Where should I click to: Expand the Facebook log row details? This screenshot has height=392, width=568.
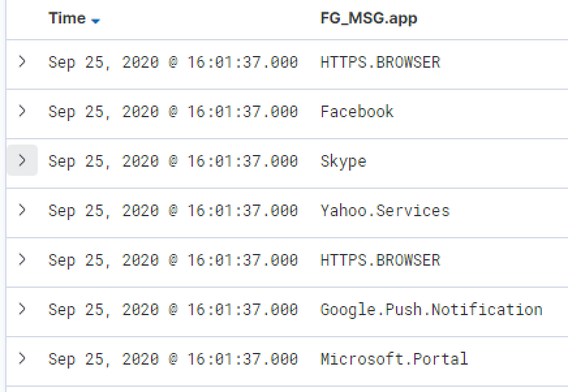click(22, 111)
